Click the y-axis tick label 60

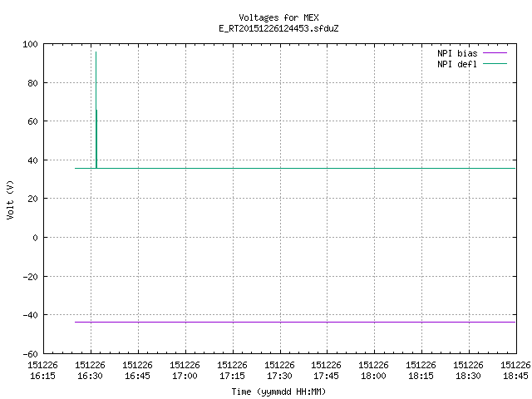[32, 121]
